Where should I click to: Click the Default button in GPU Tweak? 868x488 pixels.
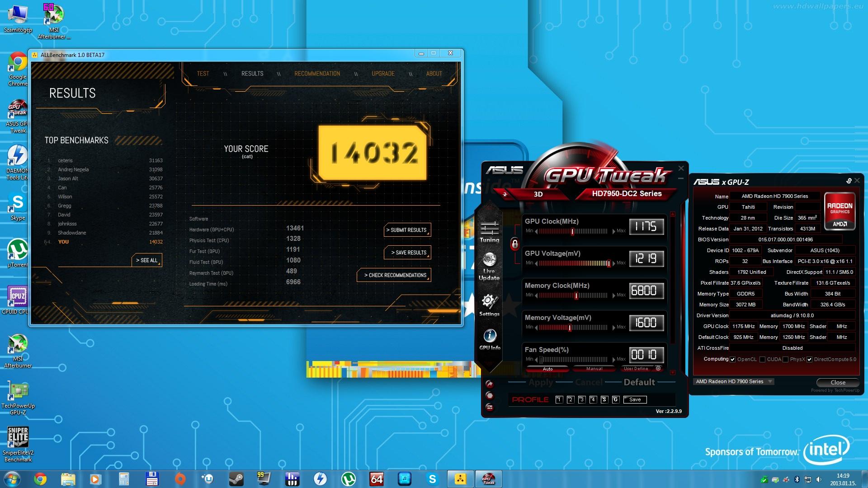click(x=639, y=383)
